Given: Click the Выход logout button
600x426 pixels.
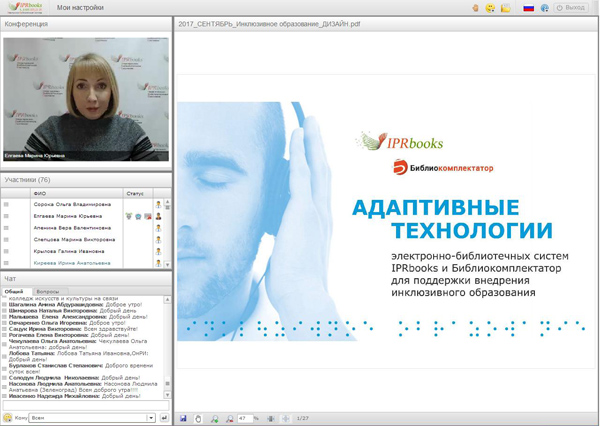Looking at the screenshot, I should coord(571,8).
